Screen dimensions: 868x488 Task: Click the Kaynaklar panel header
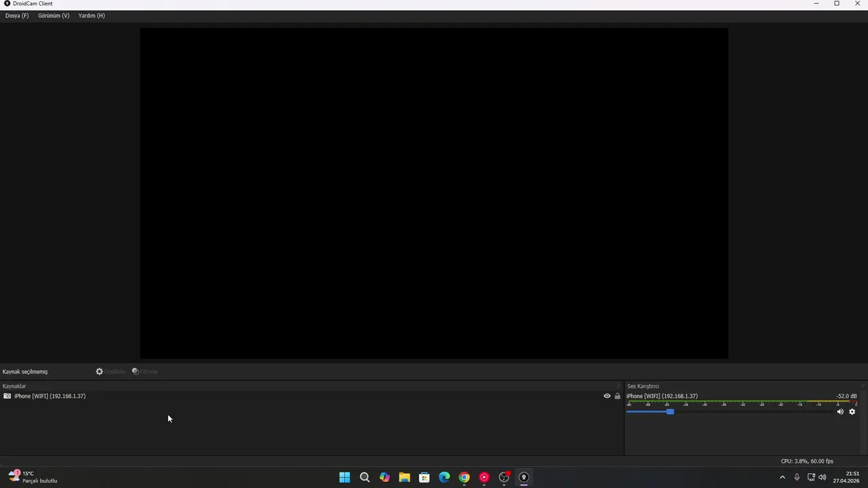click(14, 386)
